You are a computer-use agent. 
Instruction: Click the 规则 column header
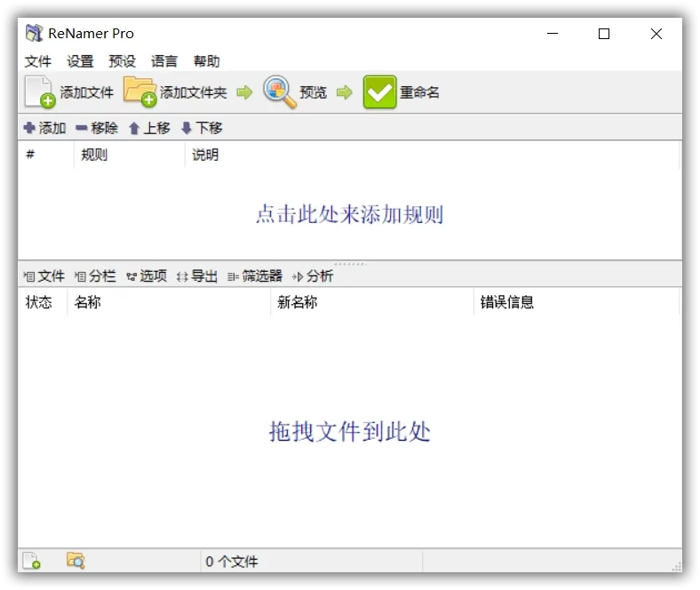pos(130,155)
